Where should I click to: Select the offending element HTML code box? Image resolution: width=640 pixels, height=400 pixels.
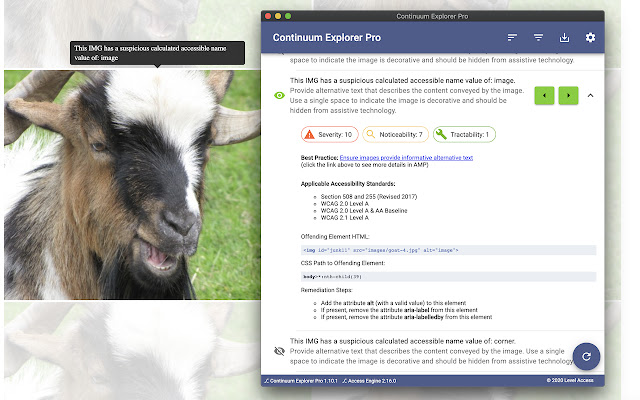[448, 250]
